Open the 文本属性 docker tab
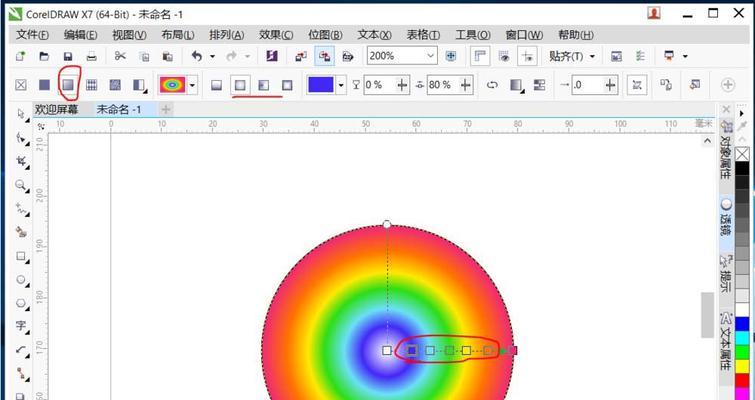Viewport: 755px width, 400px height. click(x=726, y=342)
